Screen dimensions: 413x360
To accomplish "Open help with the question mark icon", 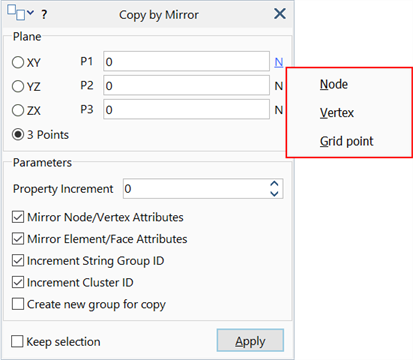I will coord(44,14).
